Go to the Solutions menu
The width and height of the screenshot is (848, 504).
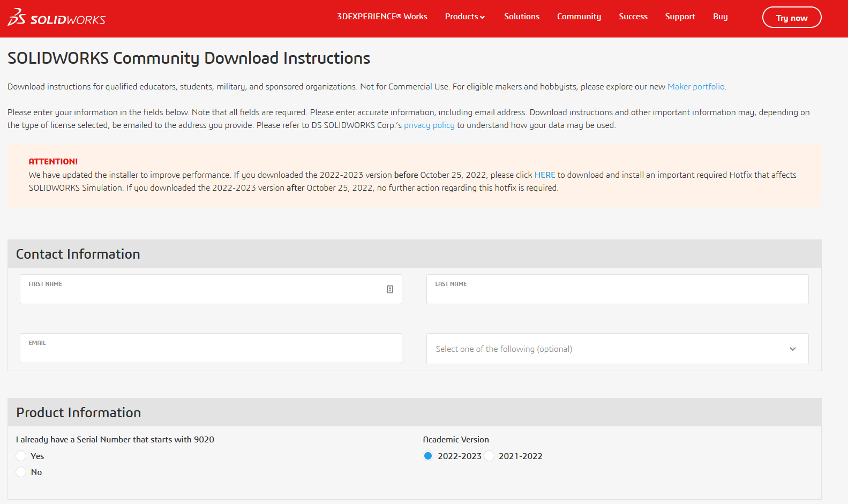[522, 17]
